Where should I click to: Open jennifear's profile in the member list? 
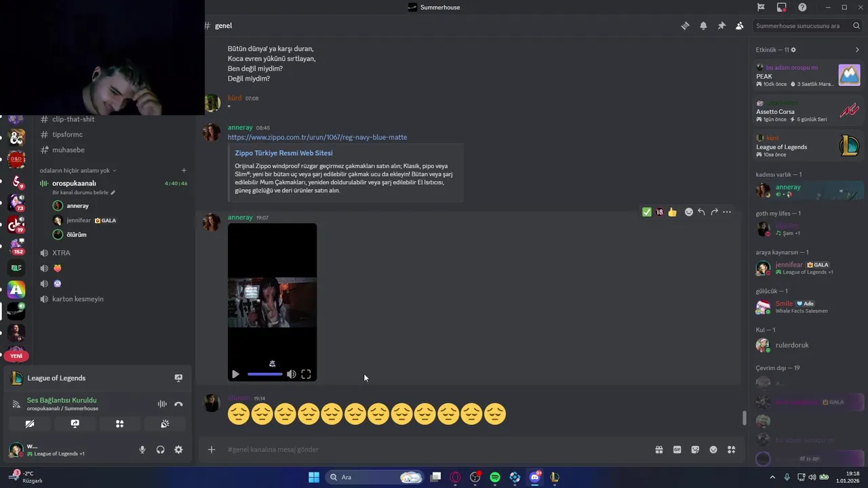click(808, 268)
